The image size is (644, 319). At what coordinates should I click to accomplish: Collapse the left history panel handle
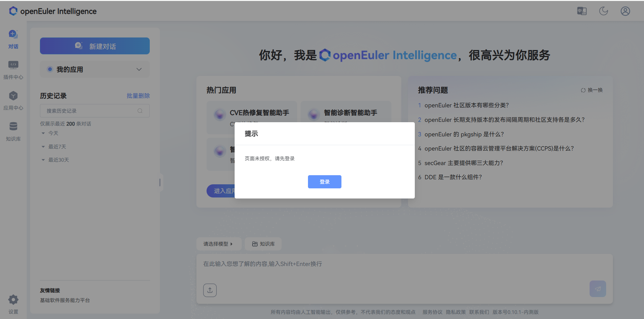[x=160, y=183]
